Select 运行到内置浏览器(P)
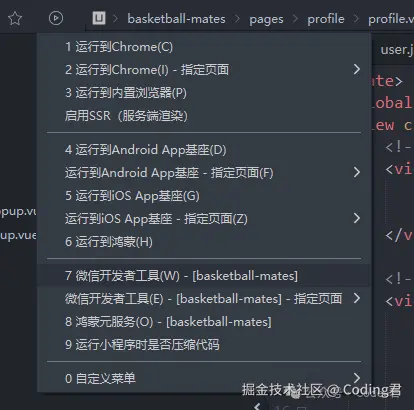This screenshot has height=410, width=414. click(x=204, y=93)
